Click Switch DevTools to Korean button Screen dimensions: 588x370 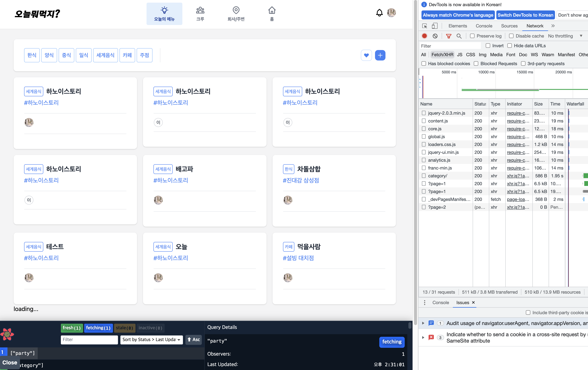click(x=525, y=15)
